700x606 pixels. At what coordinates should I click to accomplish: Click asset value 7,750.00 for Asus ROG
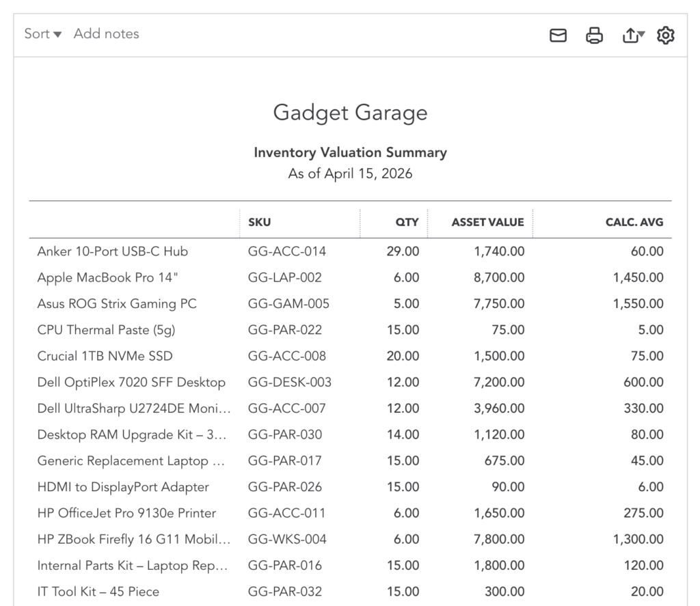[499, 304]
